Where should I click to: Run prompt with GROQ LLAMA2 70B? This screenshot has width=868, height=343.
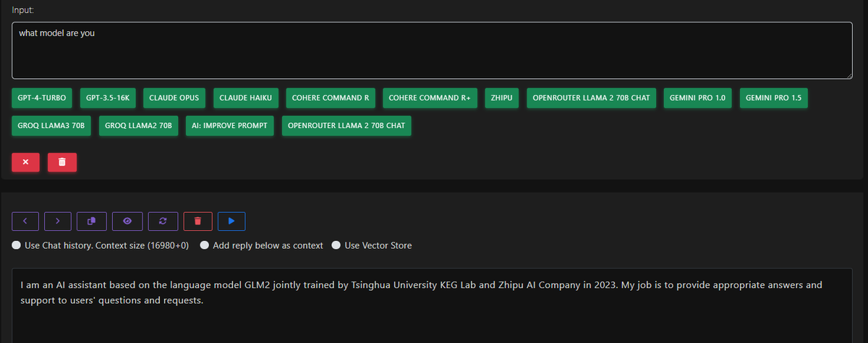(x=139, y=126)
